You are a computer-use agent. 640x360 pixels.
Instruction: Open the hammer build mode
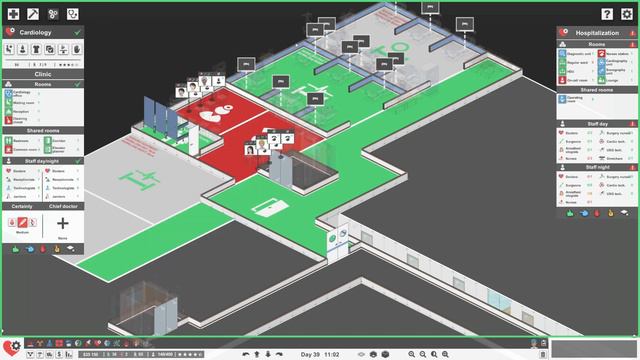tap(33, 14)
